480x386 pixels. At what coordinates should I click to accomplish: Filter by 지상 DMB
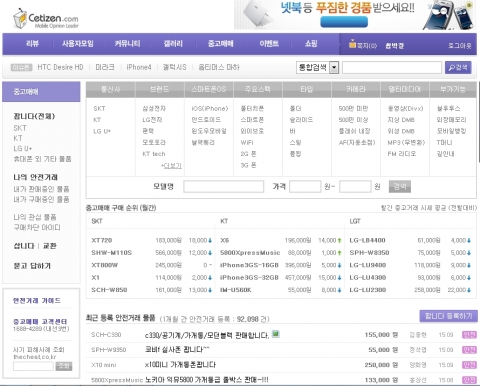click(x=401, y=120)
